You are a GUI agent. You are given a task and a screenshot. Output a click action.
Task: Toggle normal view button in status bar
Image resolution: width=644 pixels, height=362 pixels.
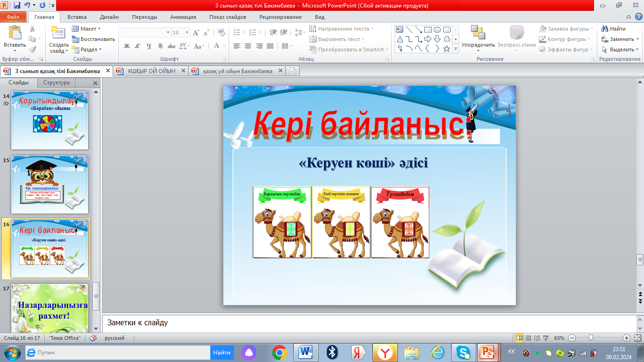(x=519, y=338)
